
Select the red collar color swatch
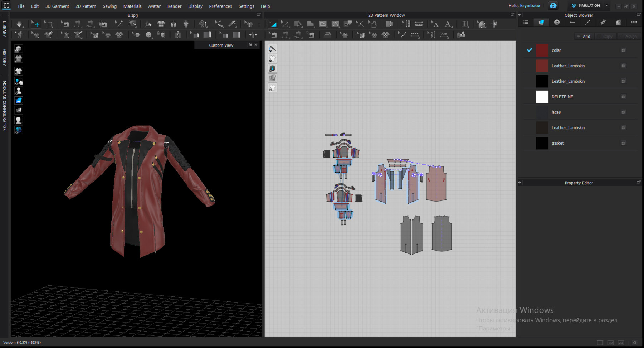click(542, 50)
